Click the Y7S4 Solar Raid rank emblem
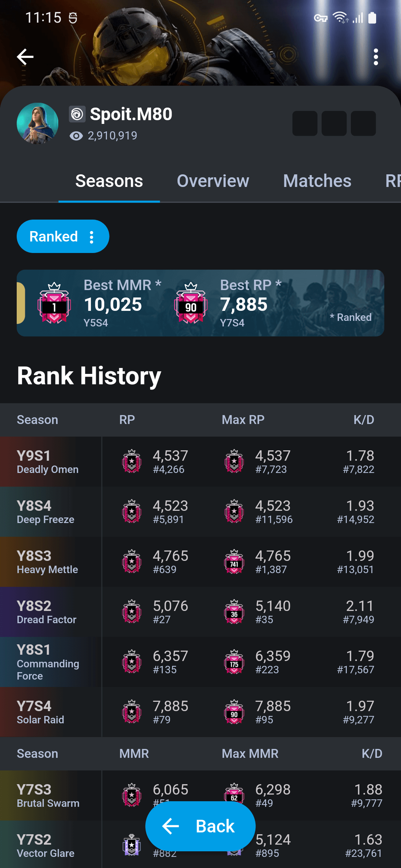Screen dimensions: 401x868 pos(131,712)
